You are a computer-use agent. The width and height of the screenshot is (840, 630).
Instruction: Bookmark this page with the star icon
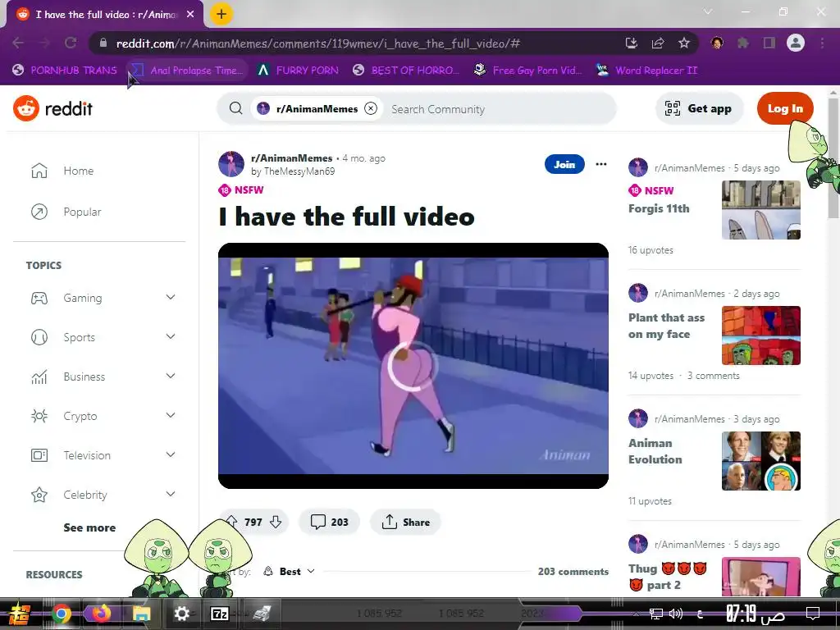[684, 43]
